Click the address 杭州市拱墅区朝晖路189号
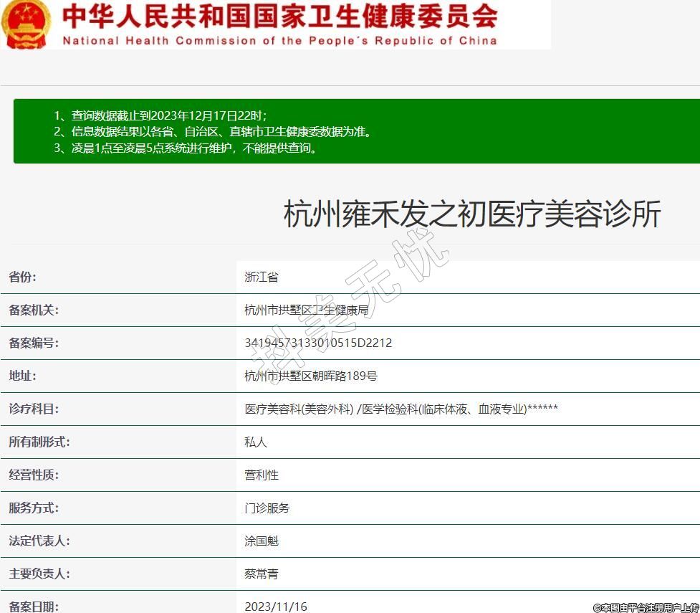Image resolution: width=700 pixels, height=613 pixels. click(x=310, y=376)
